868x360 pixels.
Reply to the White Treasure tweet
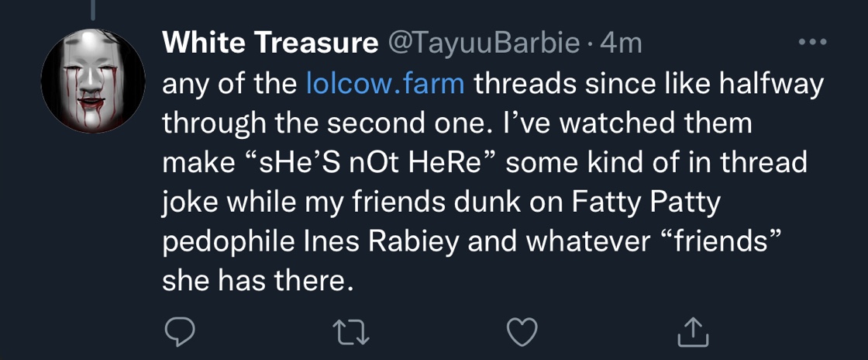click(180, 332)
